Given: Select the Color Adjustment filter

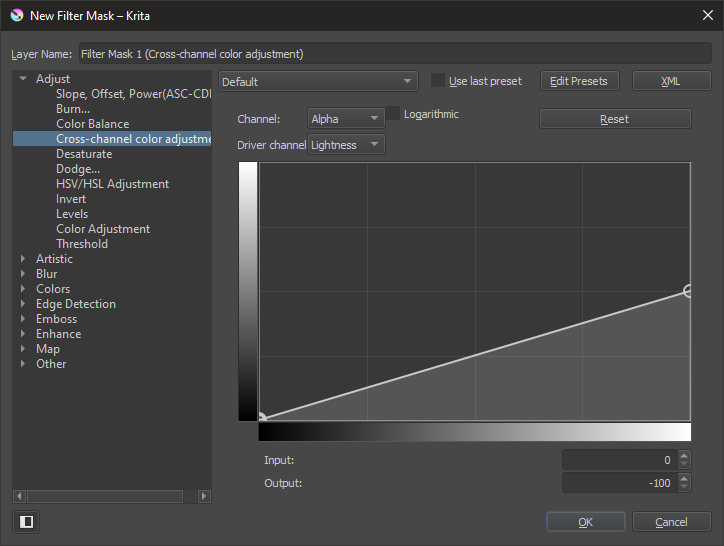Looking at the screenshot, I should coord(103,229).
